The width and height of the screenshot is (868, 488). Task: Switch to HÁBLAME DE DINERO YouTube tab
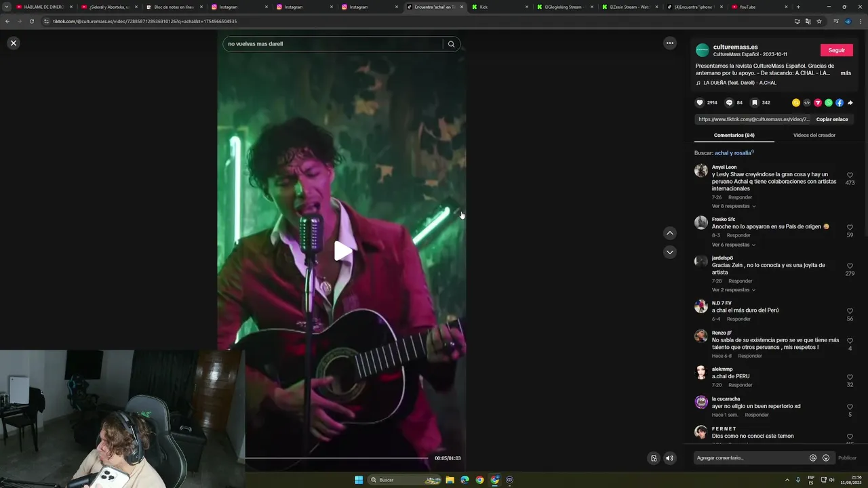click(x=43, y=7)
